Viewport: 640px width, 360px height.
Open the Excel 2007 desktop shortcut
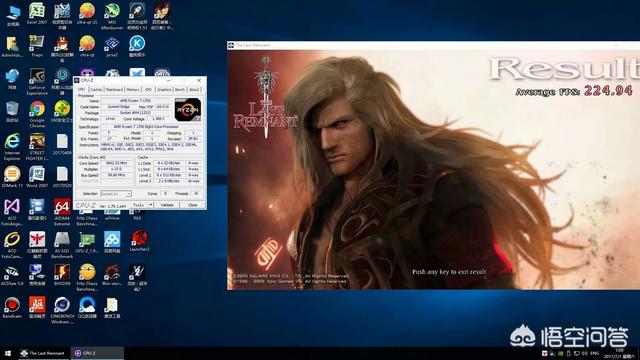pyautogui.click(x=37, y=13)
